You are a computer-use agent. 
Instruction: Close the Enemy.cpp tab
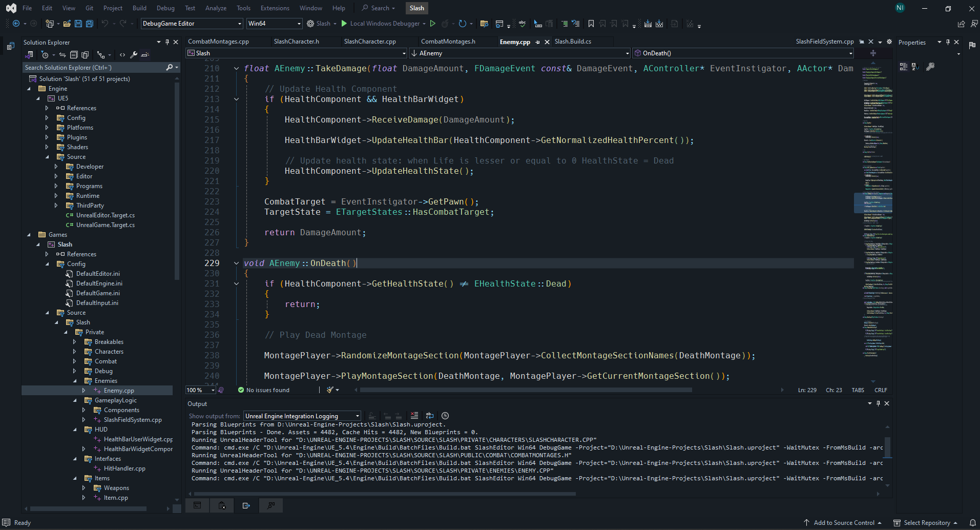pos(547,42)
